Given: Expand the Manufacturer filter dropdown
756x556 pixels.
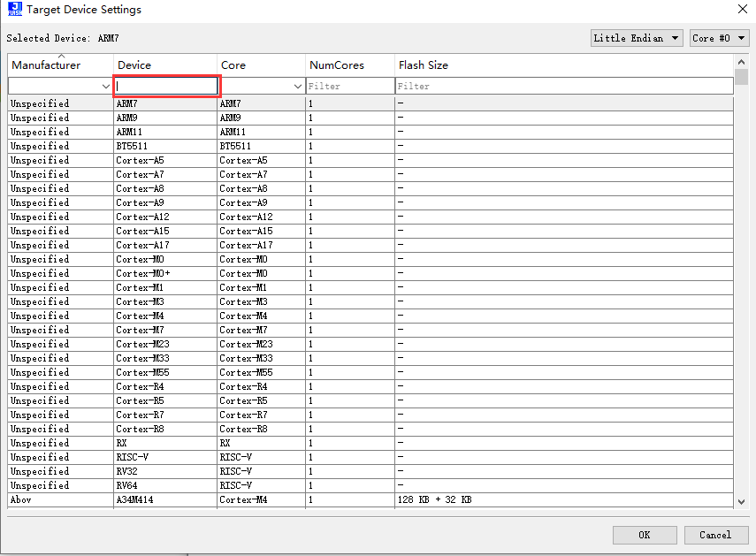Looking at the screenshot, I should pos(105,87).
